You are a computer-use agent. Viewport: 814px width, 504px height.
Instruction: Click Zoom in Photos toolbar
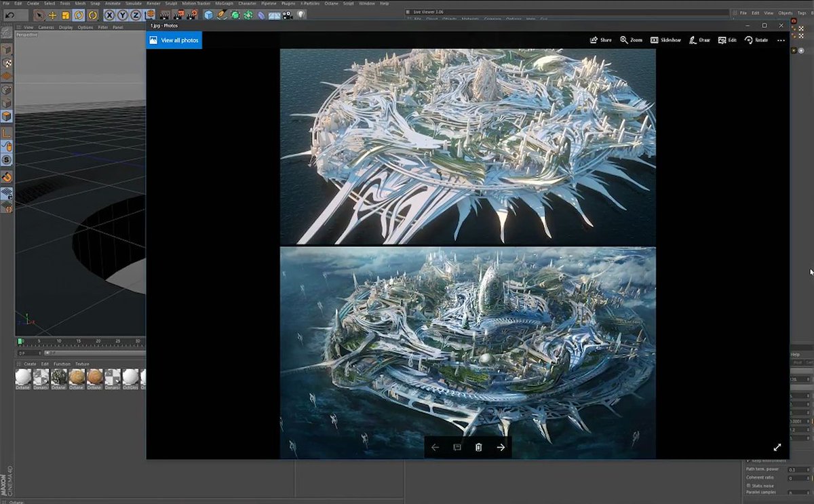click(631, 40)
